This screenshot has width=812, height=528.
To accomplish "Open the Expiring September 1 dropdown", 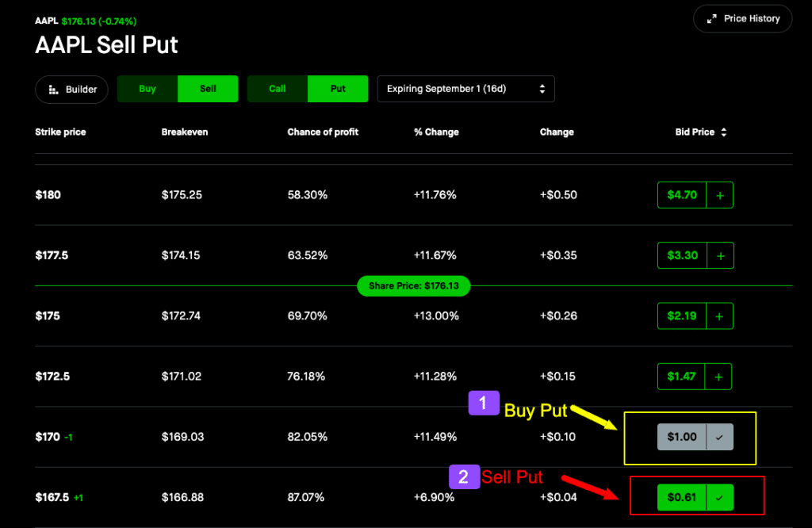I will point(465,89).
